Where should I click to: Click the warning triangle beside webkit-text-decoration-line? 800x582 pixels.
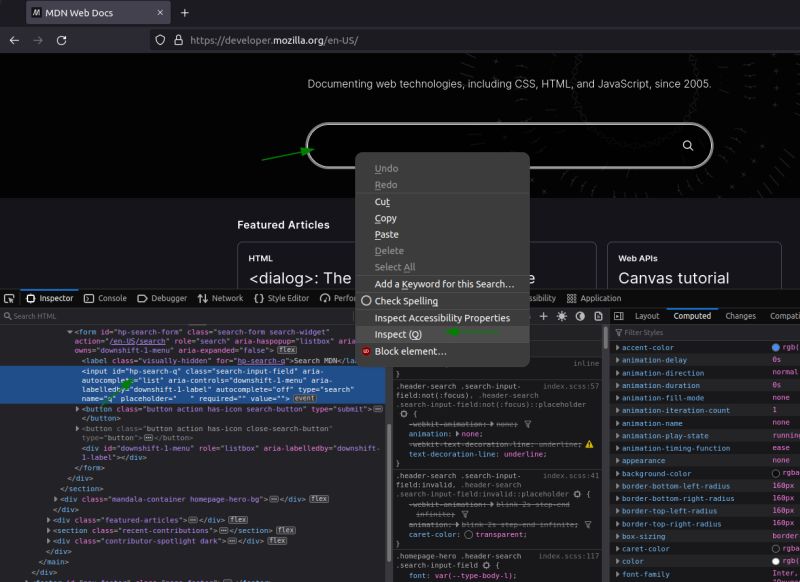click(x=589, y=444)
